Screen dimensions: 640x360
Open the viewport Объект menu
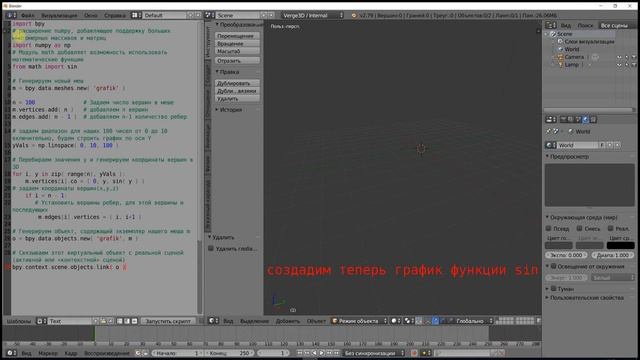pos(316,321)
